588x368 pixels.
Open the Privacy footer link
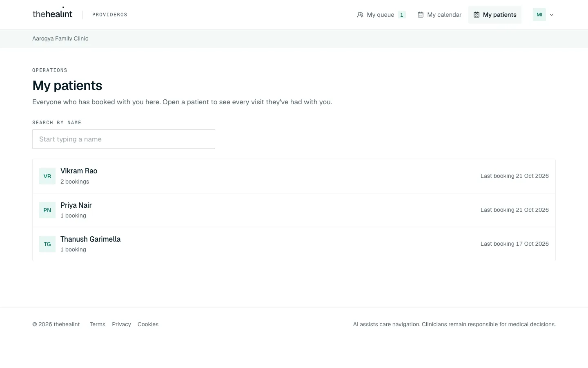pos(121,324)
